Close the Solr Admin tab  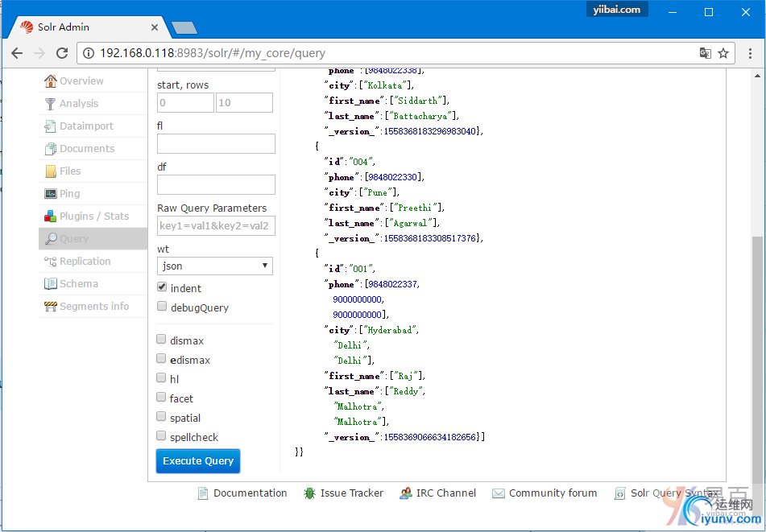pos(155,27)
